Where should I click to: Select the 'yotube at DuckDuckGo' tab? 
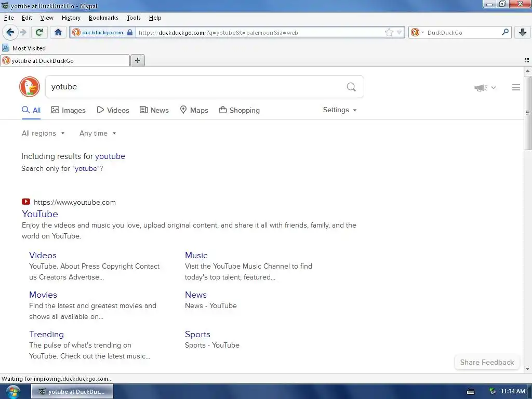(65, 60)
